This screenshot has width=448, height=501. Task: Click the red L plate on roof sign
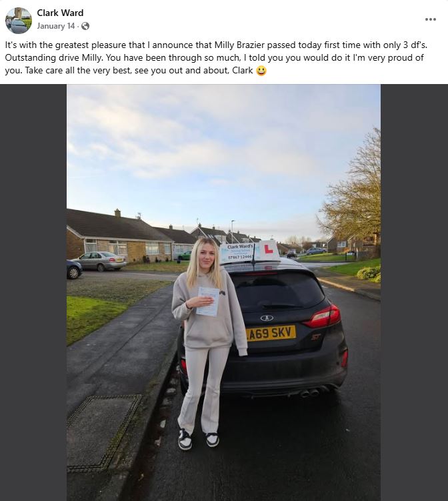coord(269,249)
